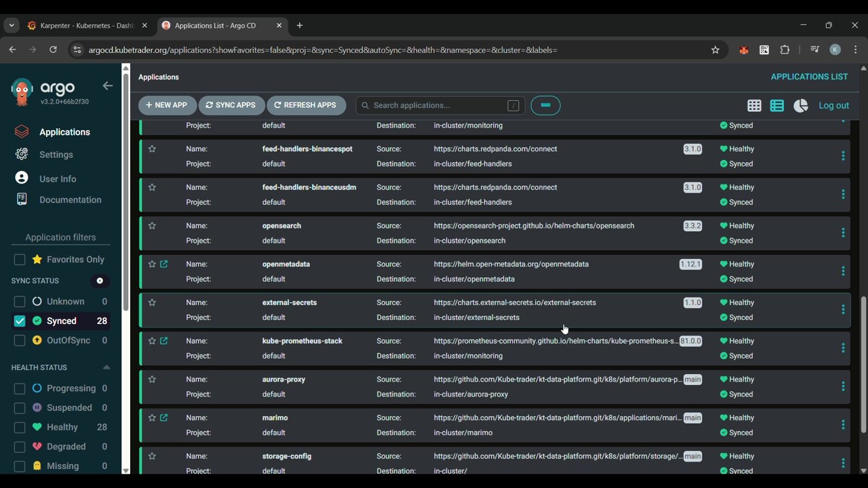The height and width of the screenshot is (488, 868).
Task: Open actions menu for external-secrets
Action: coord(843,310)
